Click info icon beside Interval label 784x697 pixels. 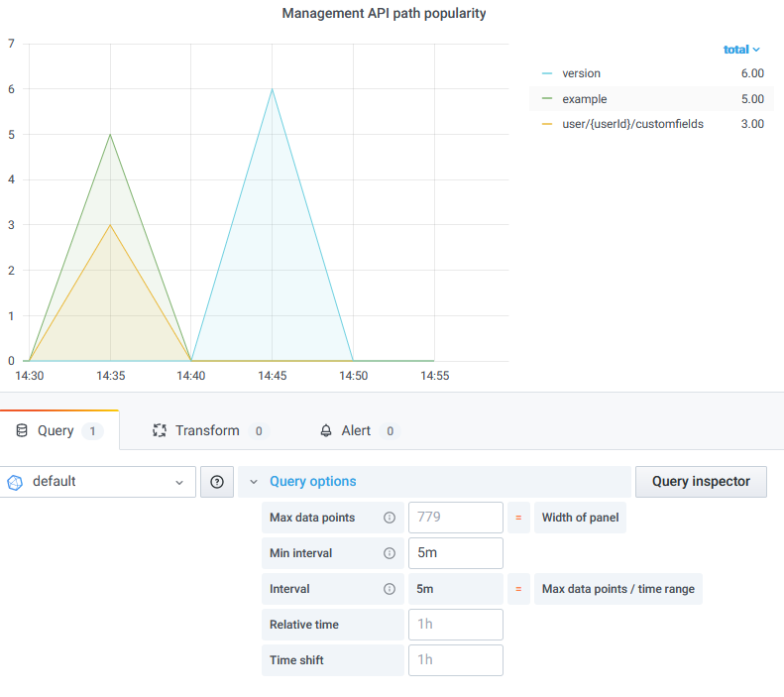[390, 589]
